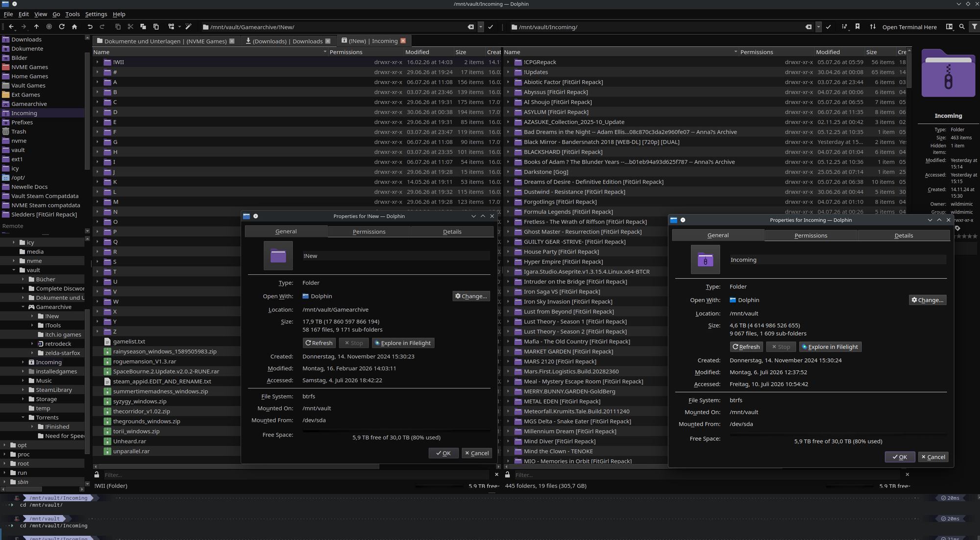Image resolution: width=980 pixels, height=540 pixels.
Task: Open the Tools menu
Action: coord(73,14)
